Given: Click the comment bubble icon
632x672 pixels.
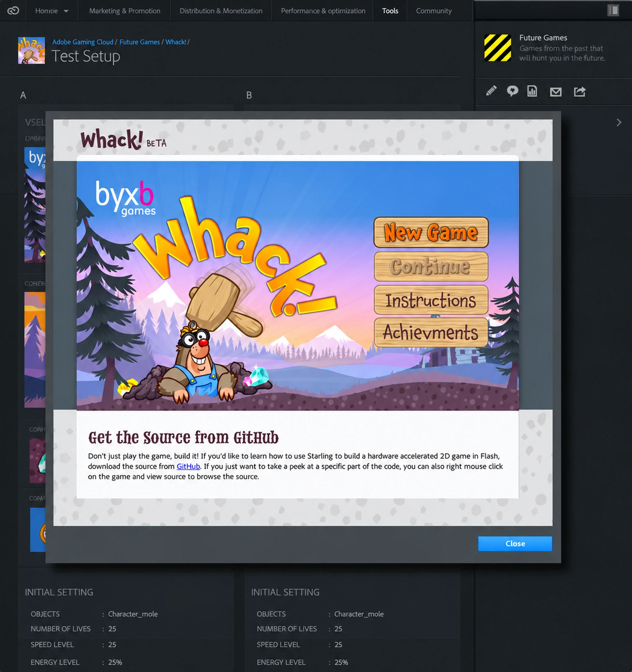Looking at the screenshot, I should click(x=512, y=91).
